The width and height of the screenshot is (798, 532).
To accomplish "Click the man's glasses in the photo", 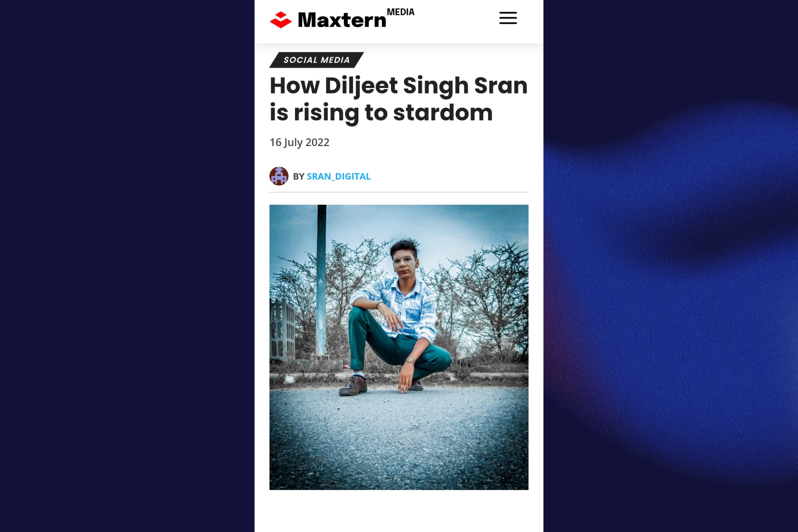I will [x=403, y=261].
